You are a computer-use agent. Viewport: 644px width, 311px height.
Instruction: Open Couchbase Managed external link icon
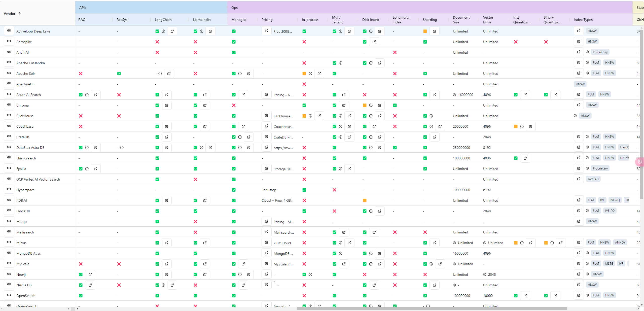pyautogui.click(x=243, y=126)
